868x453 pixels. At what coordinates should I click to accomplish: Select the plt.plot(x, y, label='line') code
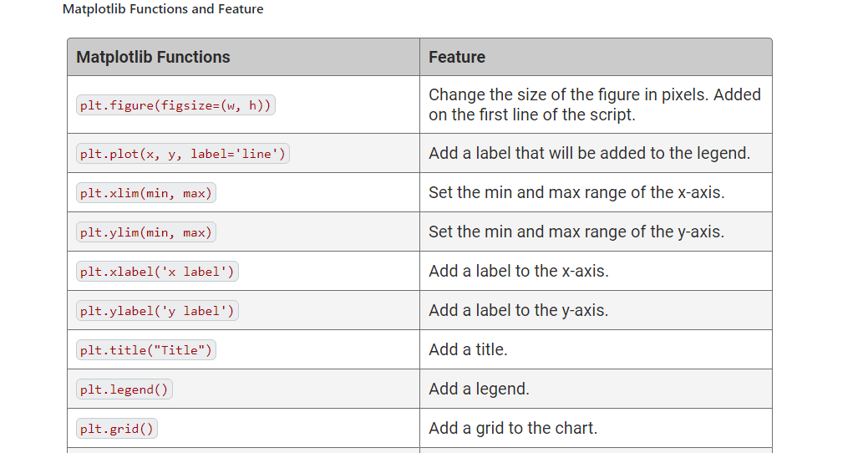click(182, 154)
